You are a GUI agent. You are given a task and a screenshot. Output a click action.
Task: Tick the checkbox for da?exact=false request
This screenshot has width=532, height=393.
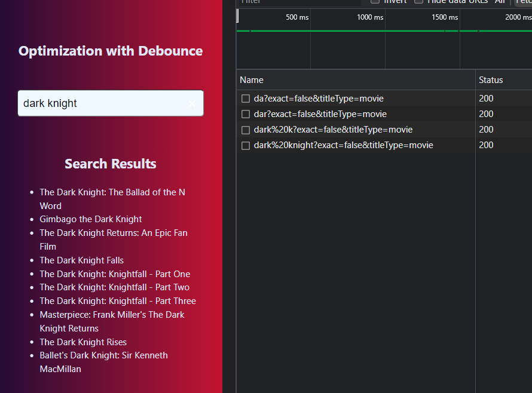pyautogui.click(x=245, y=99)
